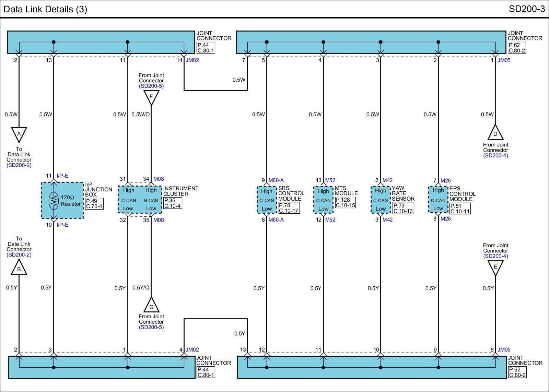Click the triangle connector symbol labeled A
549x392 pixels.
click(x=19, y=134)
